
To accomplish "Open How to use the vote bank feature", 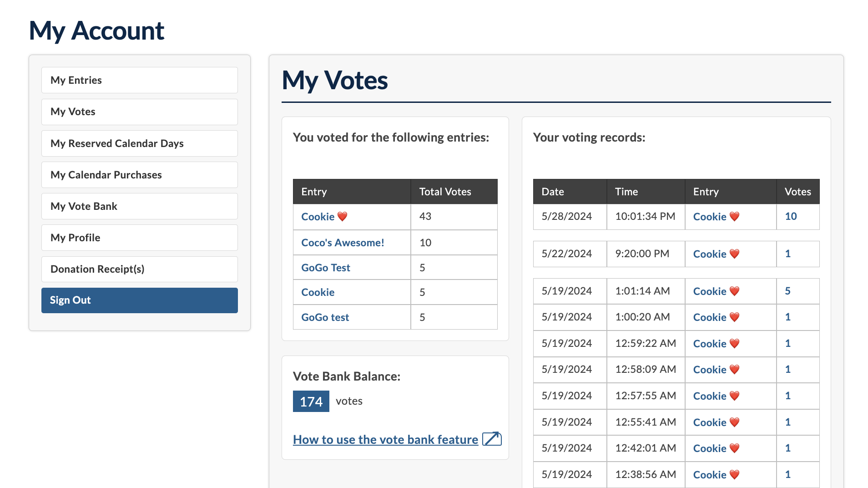I will pos(385,440).
